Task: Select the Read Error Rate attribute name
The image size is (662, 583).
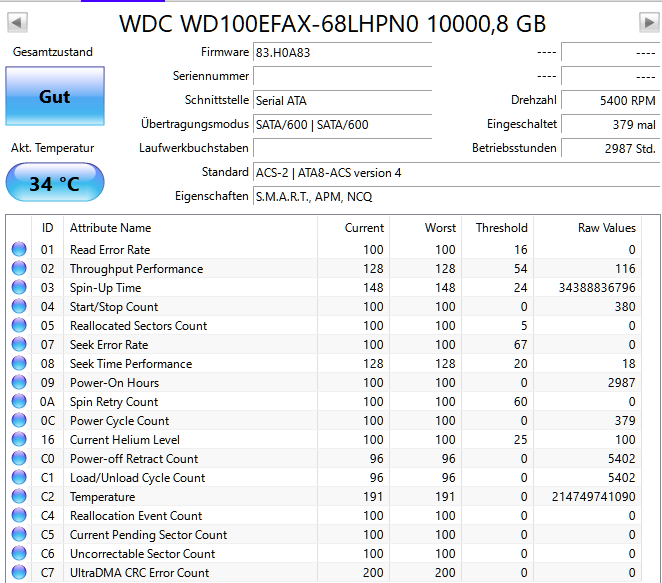Action: click(110, 250)
